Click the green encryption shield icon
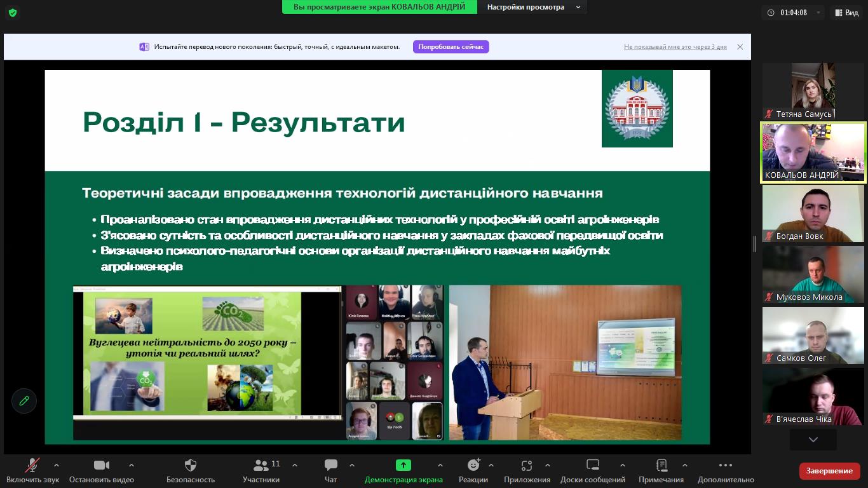The width and height of the screenshot is (868, 488). pyautogui.click(x=12, y=13)
